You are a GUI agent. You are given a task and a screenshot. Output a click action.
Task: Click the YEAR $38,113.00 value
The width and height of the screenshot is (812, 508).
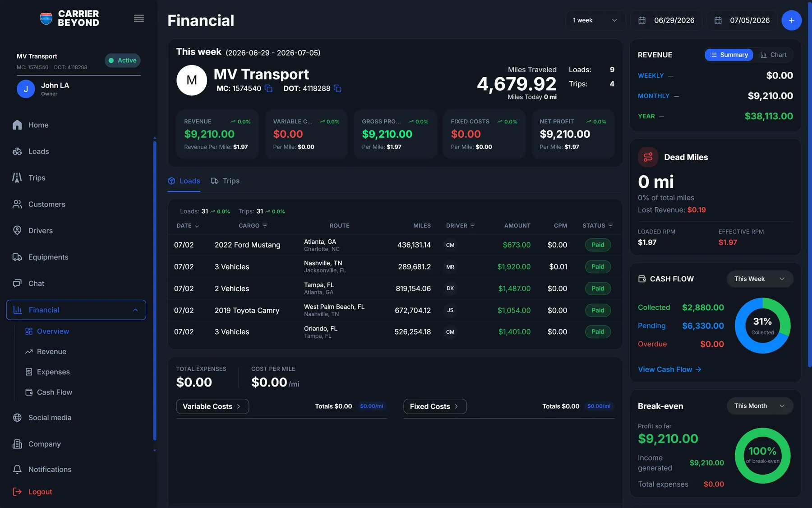[x=769, y=116]
